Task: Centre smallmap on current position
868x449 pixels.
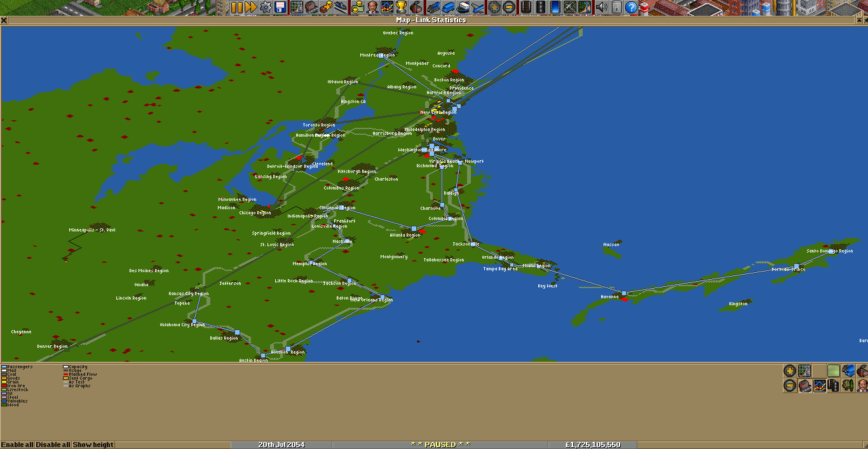Action: 804,371
